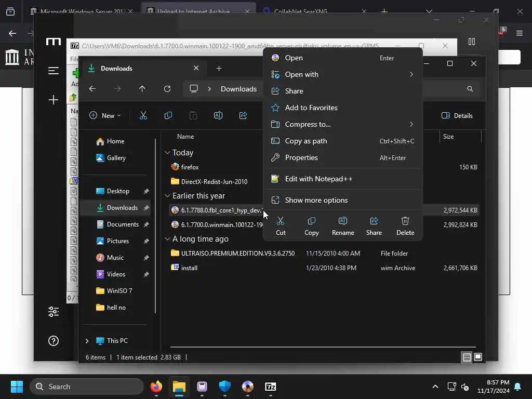Sort by Size column header
This screenshot has height=399, width=532.
pyautogui.click(x=448, y=137)
